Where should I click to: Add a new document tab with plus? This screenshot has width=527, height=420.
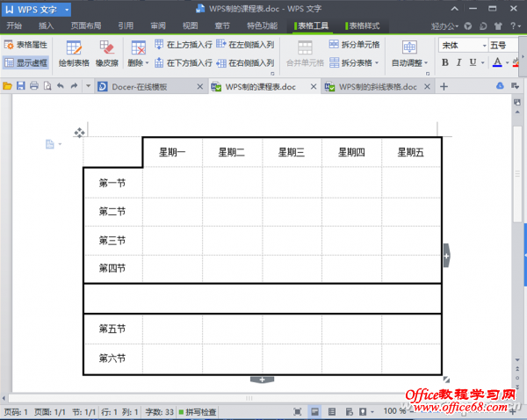(x=444, y=87)
